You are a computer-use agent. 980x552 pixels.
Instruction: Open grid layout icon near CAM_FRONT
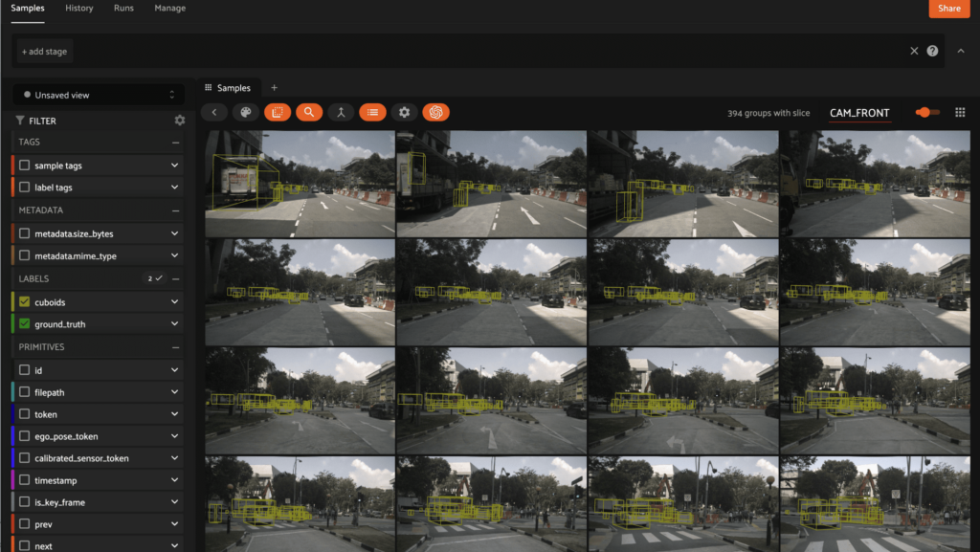click(x=960, y=112)
